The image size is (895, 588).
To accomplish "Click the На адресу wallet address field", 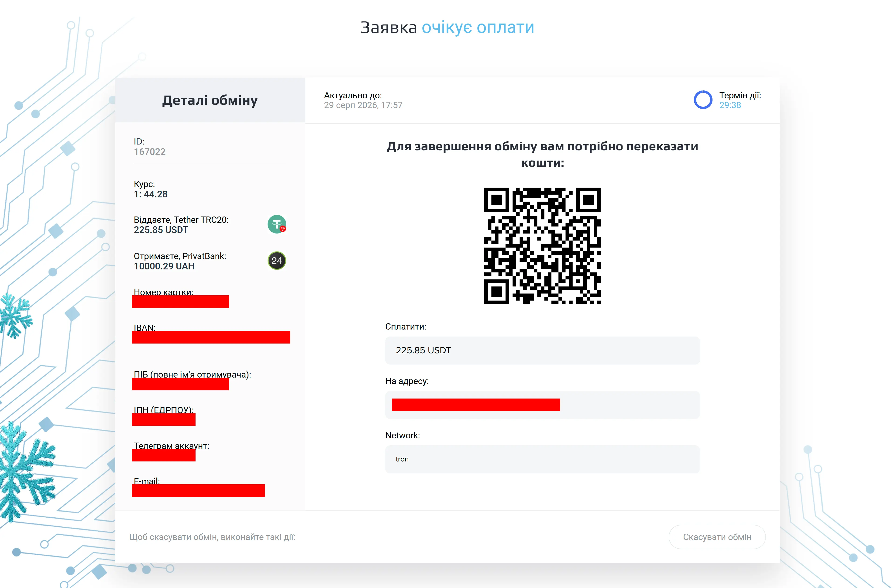I will pos(542,405).
